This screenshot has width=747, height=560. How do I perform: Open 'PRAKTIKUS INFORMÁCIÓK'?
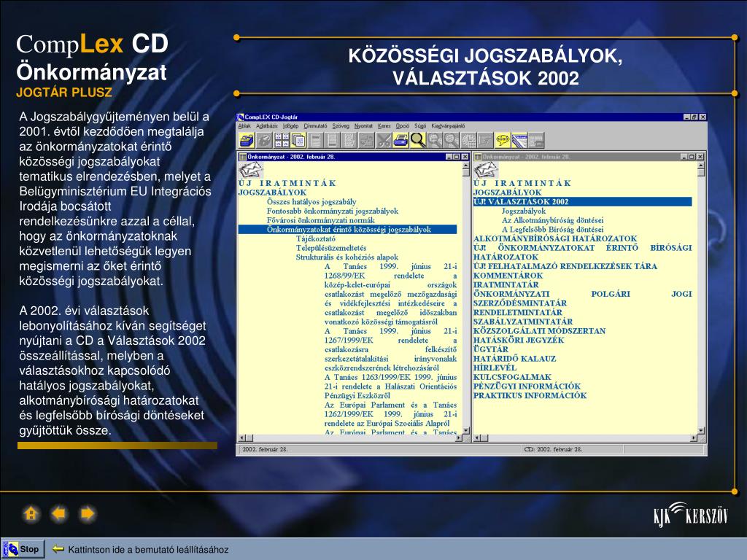pos(530,395)
